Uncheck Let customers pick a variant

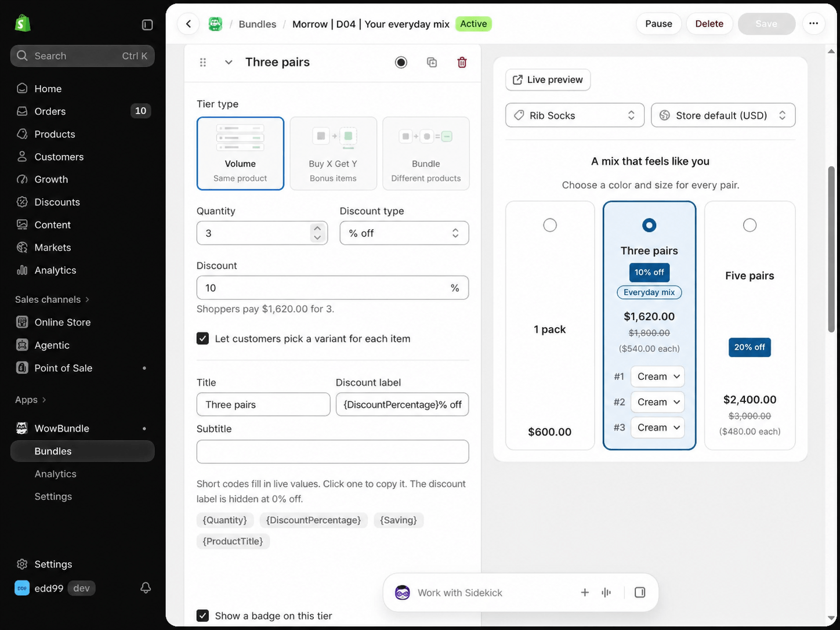click(202, 338)
